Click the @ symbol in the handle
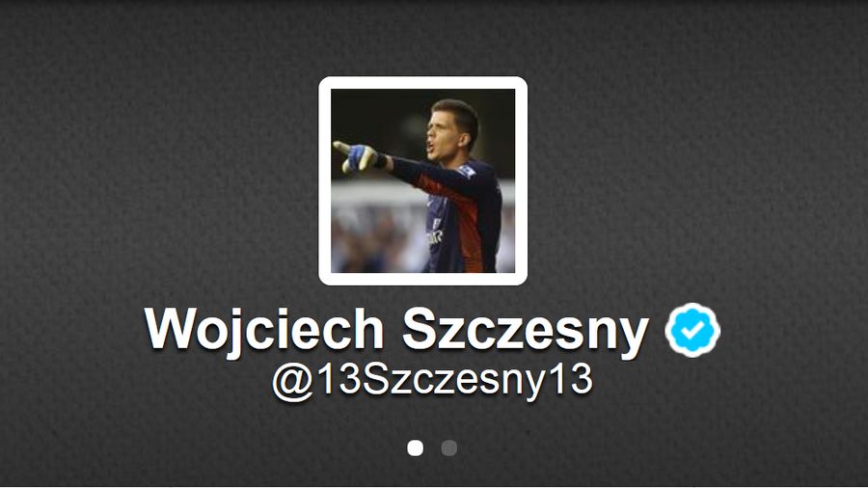 293,382
